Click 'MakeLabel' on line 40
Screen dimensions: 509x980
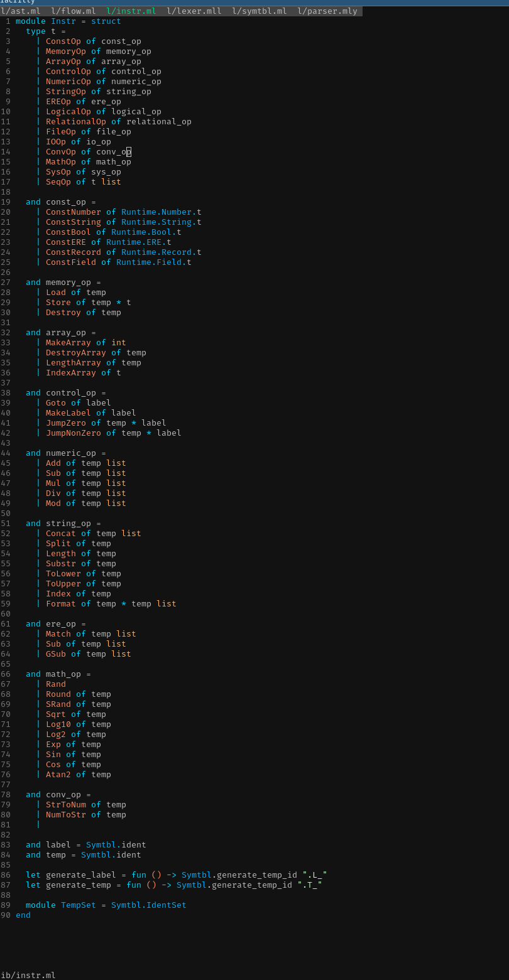coord(68,413)
